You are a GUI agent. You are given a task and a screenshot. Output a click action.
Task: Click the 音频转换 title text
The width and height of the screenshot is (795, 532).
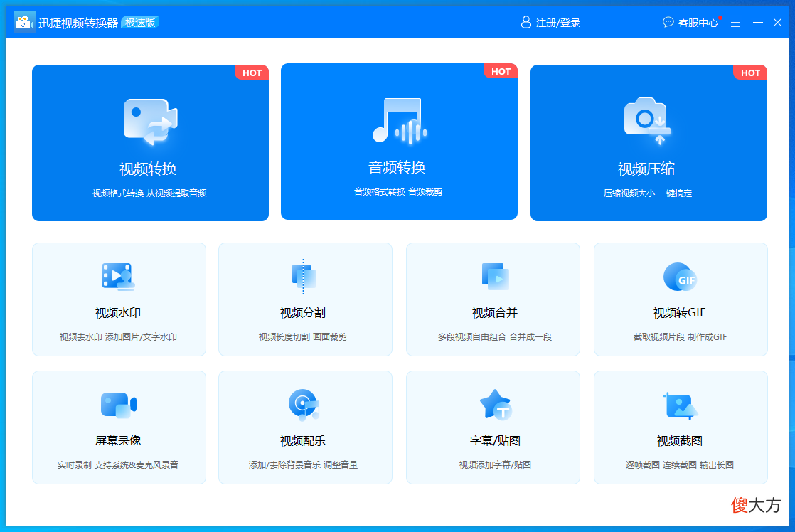397,167
